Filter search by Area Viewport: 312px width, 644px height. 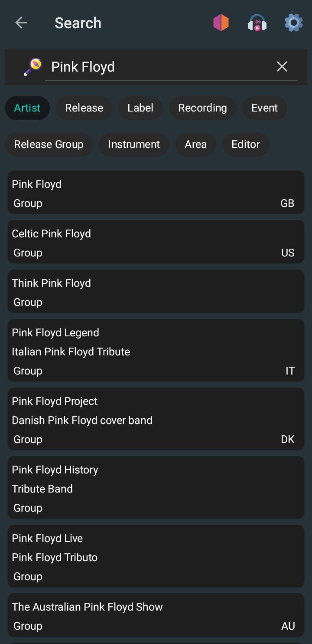[195, 145]
